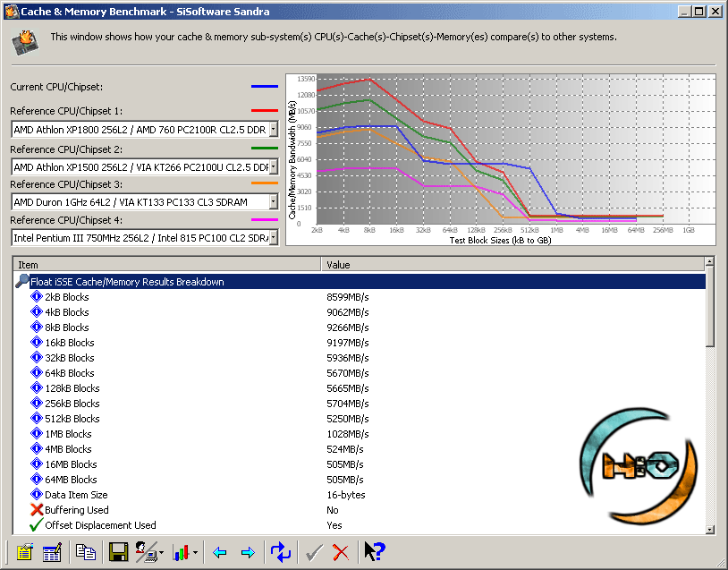
Task: Click info icon beside 64MB Blocks
Action: coord(36,479)
